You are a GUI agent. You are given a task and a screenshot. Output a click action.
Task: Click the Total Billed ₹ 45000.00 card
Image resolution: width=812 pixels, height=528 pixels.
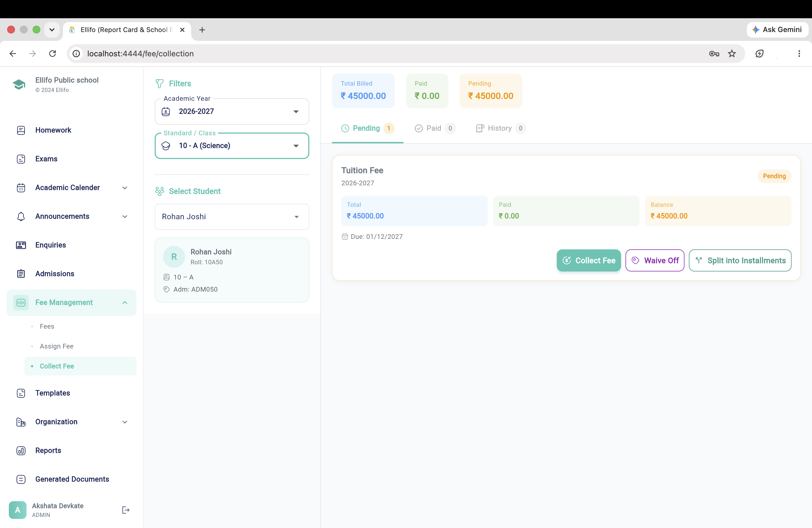point(363,91)
